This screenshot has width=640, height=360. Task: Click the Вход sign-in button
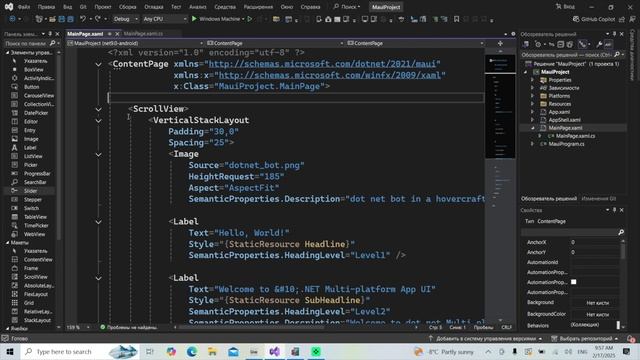(x=566, y=7)
